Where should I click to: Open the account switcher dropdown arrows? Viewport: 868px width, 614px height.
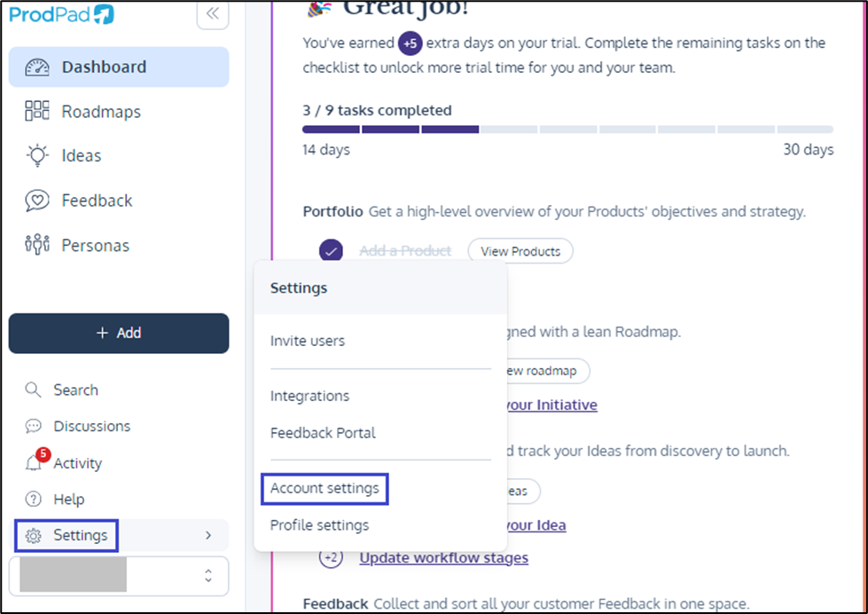[208, 576]
